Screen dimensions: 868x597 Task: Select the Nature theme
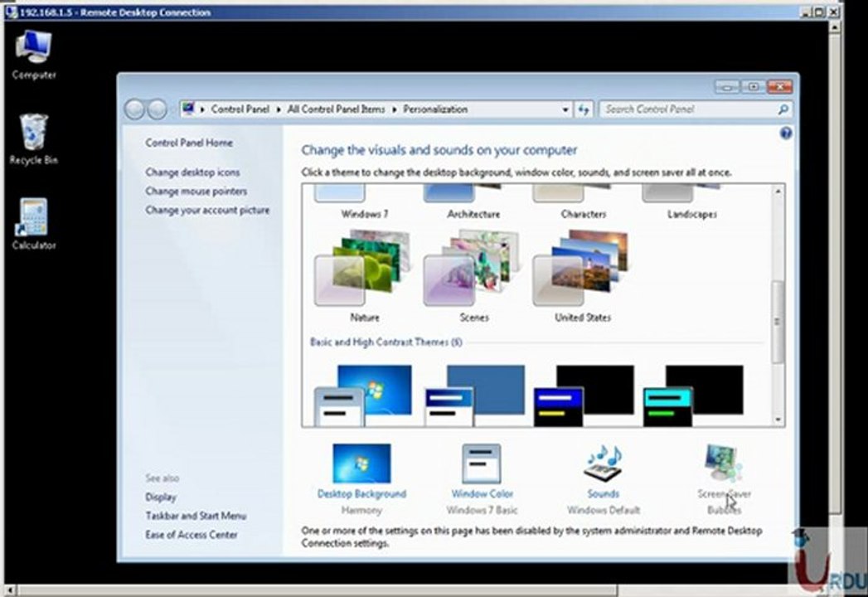364,277
